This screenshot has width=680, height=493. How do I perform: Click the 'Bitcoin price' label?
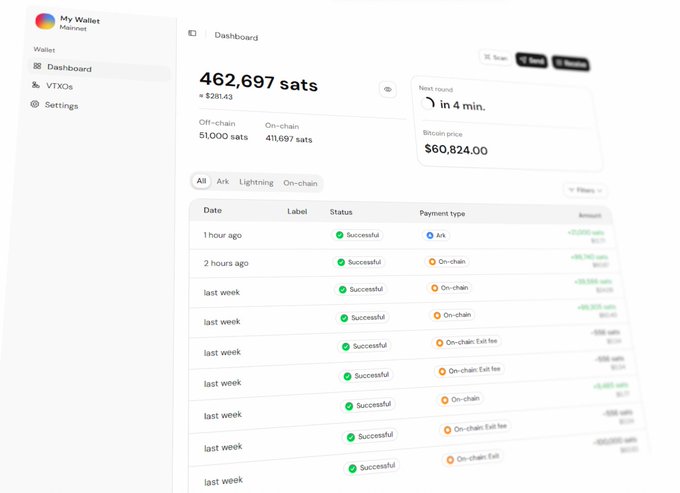click(443, 134)
